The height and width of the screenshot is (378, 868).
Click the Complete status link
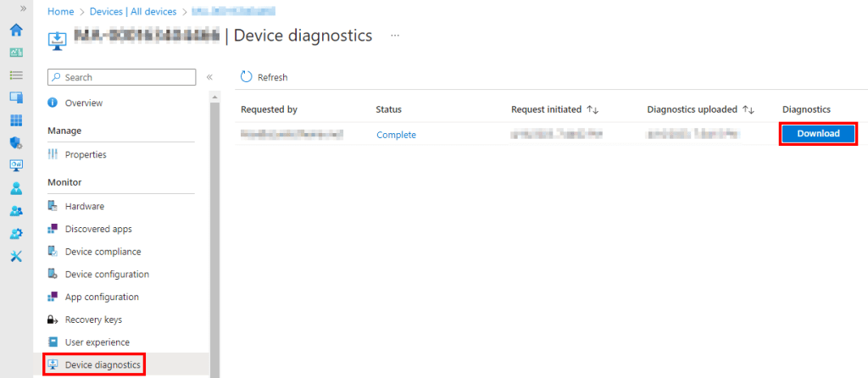[396, 135]
